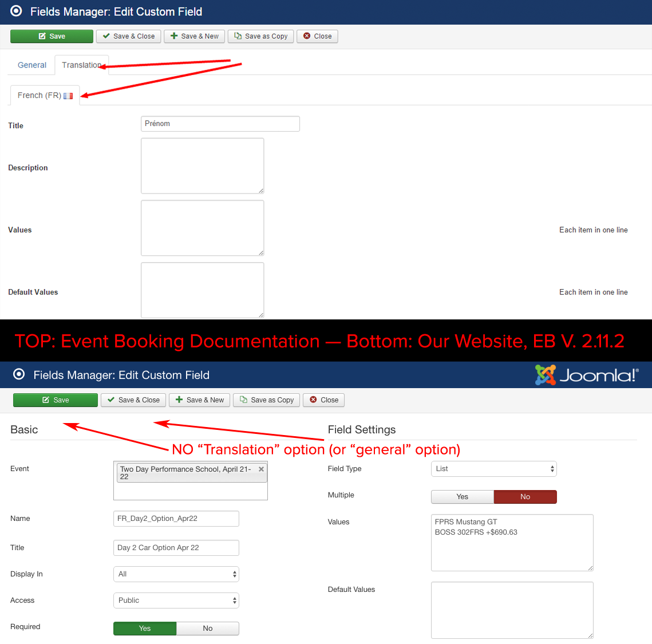Open the Translation tab
The image size is (652, 644).
tap(81, 65)
